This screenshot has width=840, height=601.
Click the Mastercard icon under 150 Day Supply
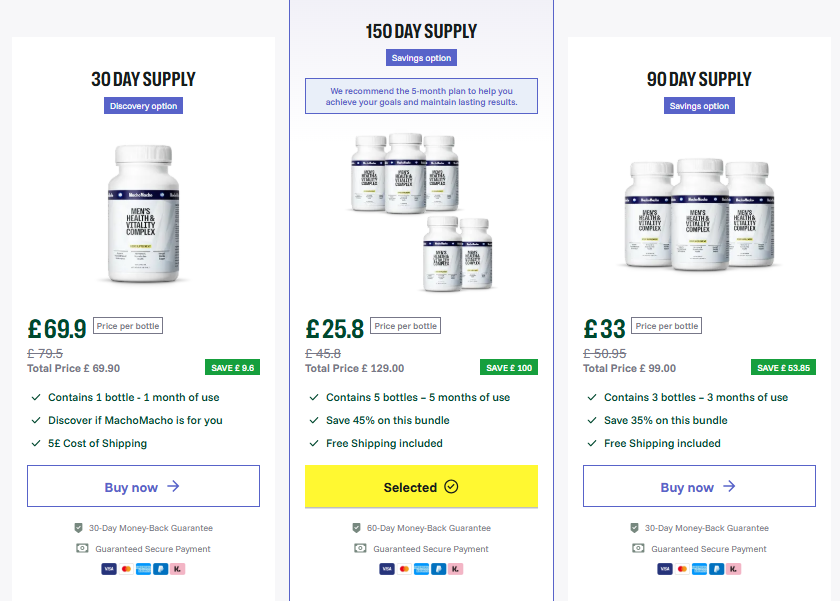click(404, 569)
